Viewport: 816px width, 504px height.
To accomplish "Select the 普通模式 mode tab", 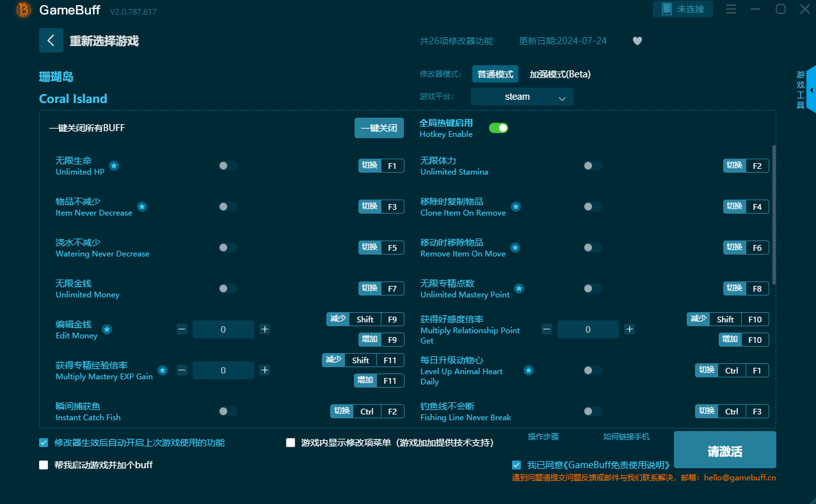I will [495, 74].
